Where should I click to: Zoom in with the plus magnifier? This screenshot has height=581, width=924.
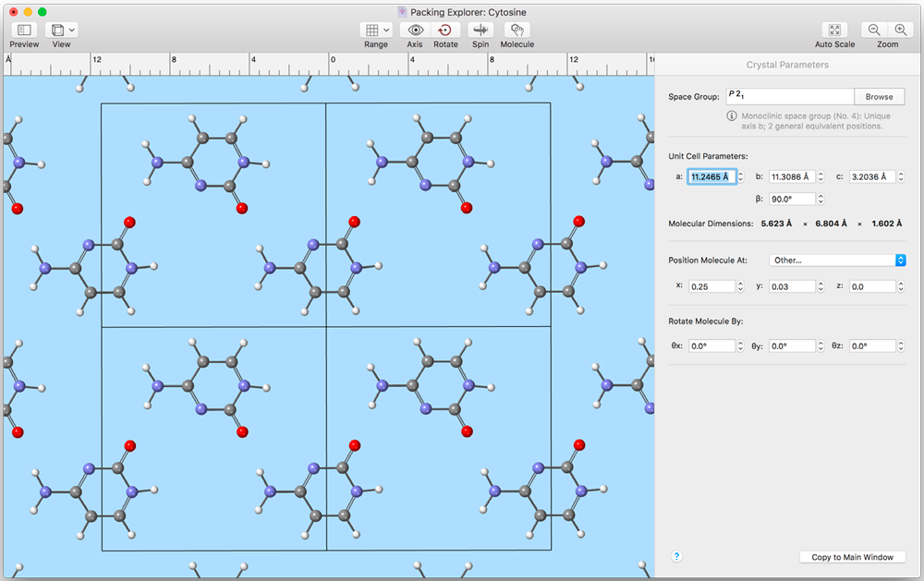900,30
